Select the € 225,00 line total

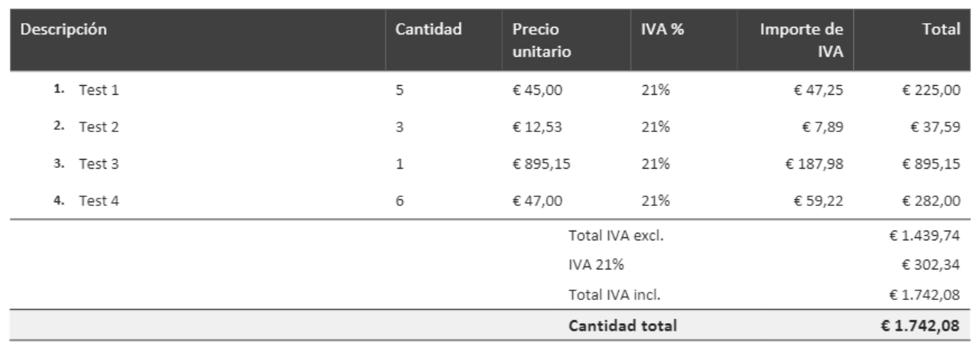click(x=930, y=92)
